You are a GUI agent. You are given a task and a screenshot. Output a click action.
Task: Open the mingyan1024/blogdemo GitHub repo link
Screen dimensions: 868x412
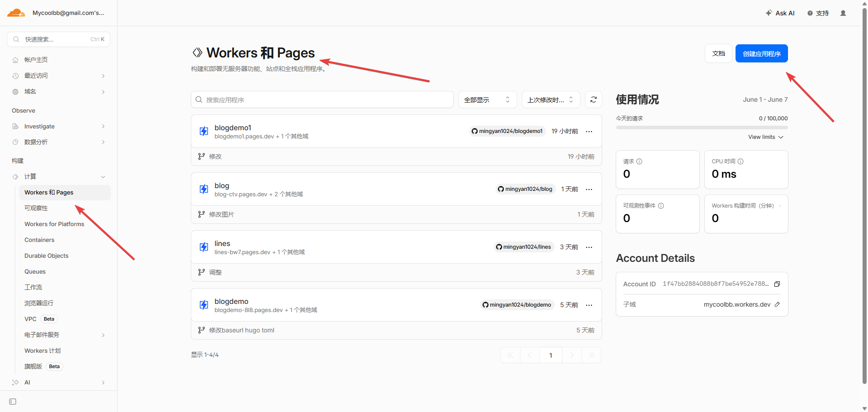click(517, 305)
